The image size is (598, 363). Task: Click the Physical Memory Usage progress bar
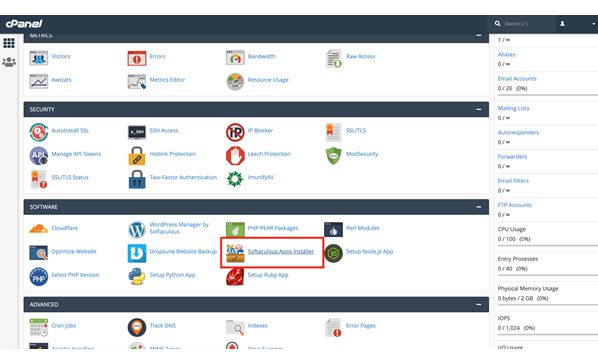548,305
